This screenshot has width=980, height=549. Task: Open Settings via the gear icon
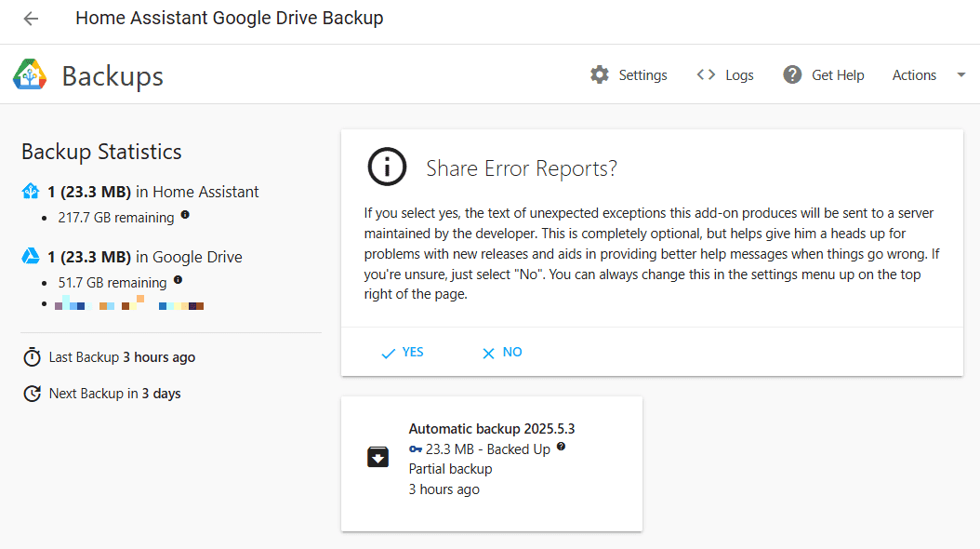[600, 75]
